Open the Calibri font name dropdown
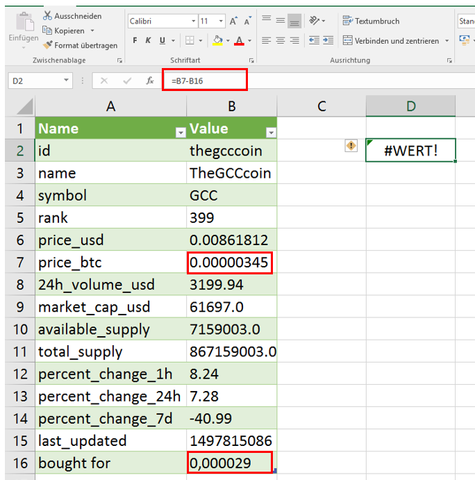 tap(193, 21)
